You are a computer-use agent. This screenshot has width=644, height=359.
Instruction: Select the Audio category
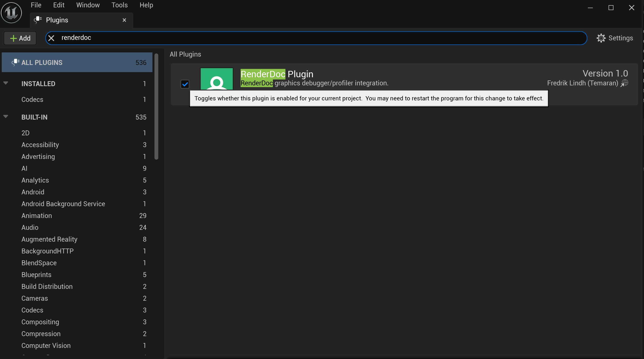(77, 227)
